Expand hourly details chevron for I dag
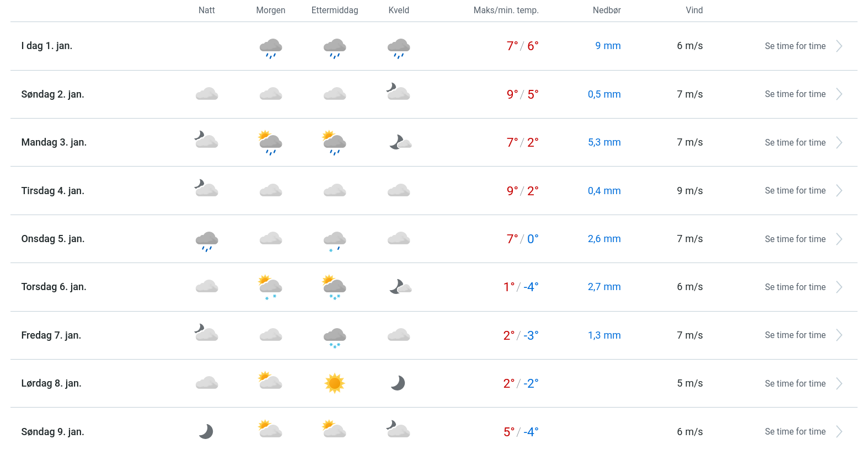The width and height of the screenshot is (868, 455). [839, 46]
